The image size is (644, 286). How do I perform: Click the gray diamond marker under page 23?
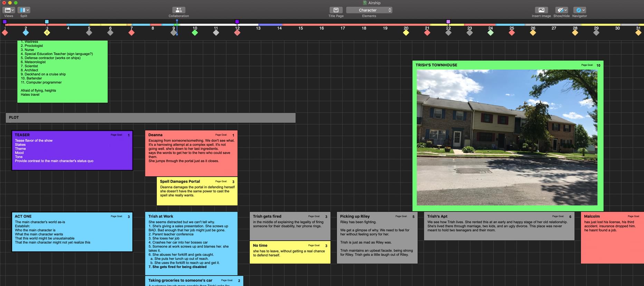470,33
